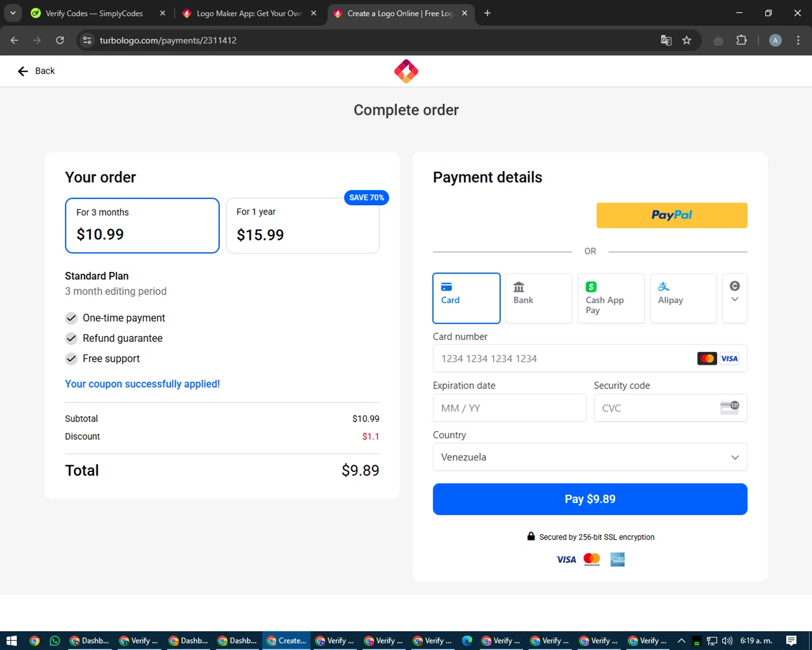Image resolution: width=812 pixels, height=650 pixels.
Task: Switch to Verify Codes — SimplyCodes tab
Action: (x=94, y=14)
